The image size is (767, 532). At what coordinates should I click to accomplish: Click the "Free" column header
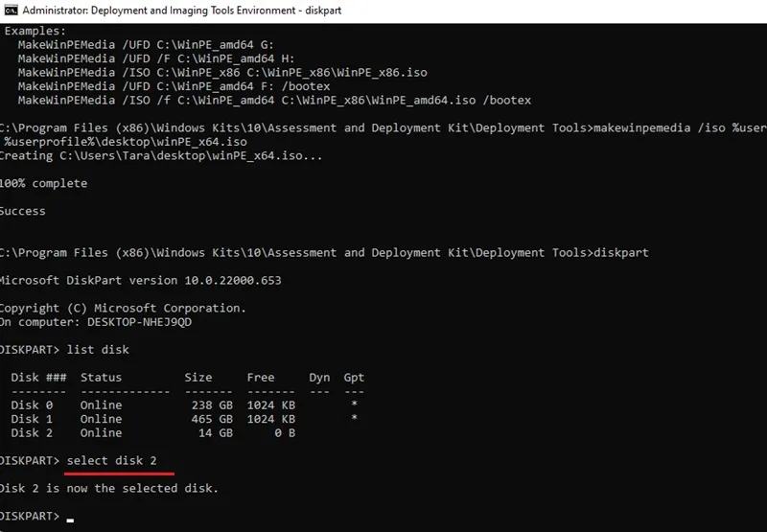[261, 378]
